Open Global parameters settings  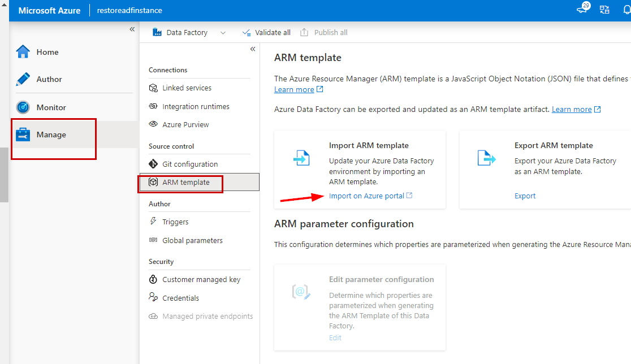192,240
